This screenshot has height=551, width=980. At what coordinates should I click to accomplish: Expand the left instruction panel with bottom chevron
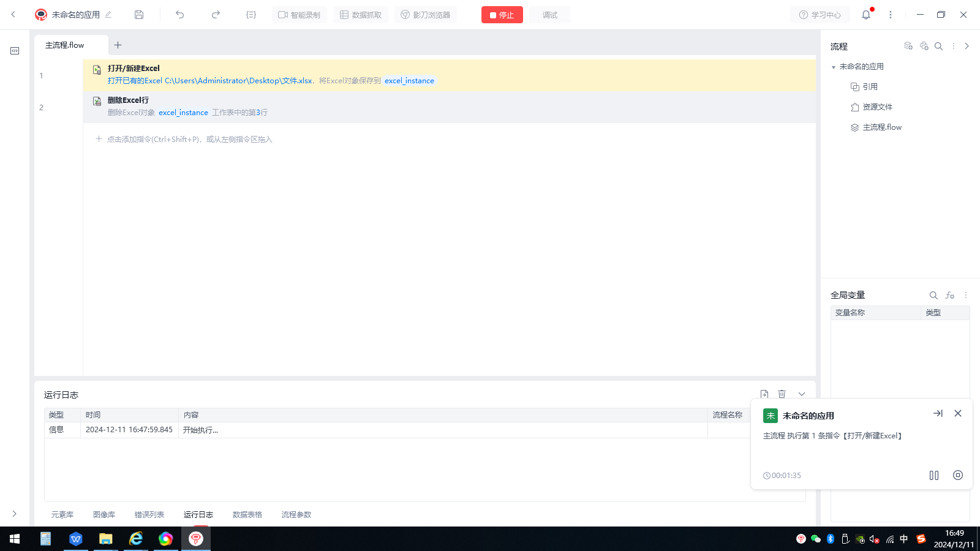tap(15, 514)
